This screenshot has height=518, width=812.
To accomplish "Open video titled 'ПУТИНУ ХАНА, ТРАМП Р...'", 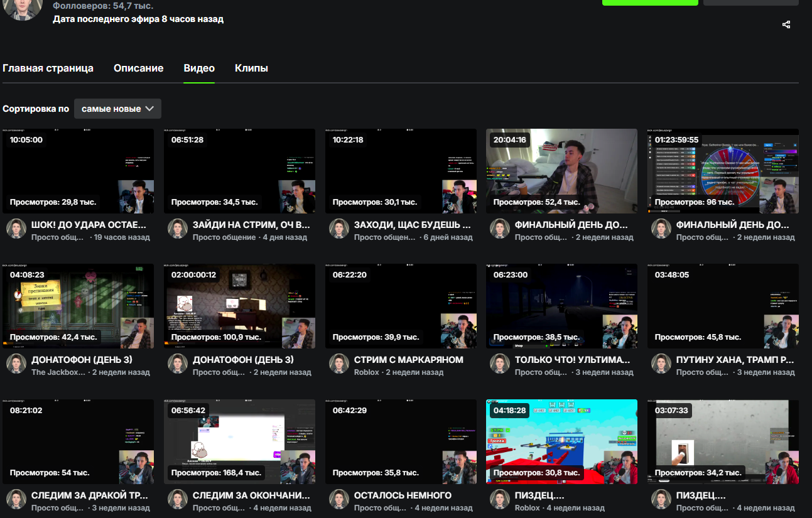I will tap(735, 360).
